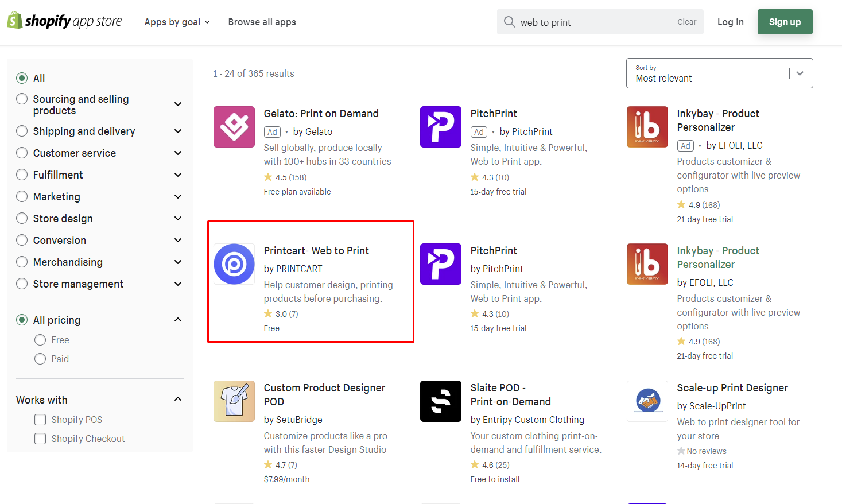Image resolution: width=842 pixels, height=504 pixels.
Task: Select the Conversion radio button
Action: click(22, 240)
